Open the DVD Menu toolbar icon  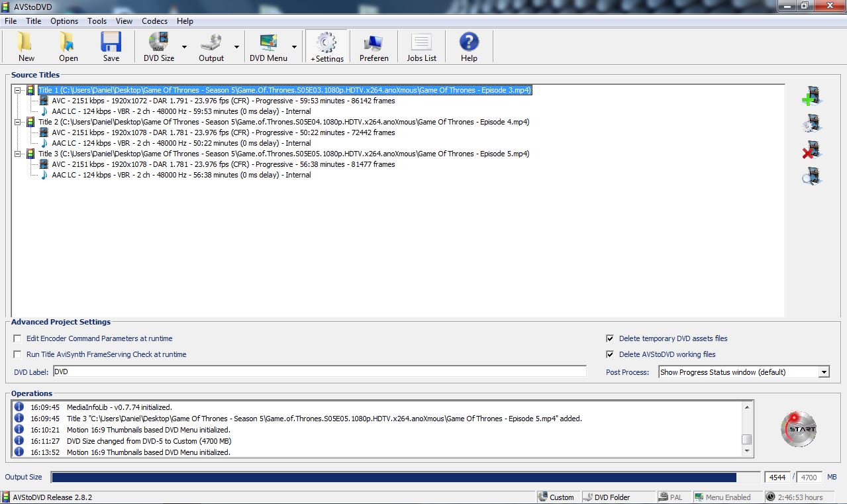click(268, 46)
